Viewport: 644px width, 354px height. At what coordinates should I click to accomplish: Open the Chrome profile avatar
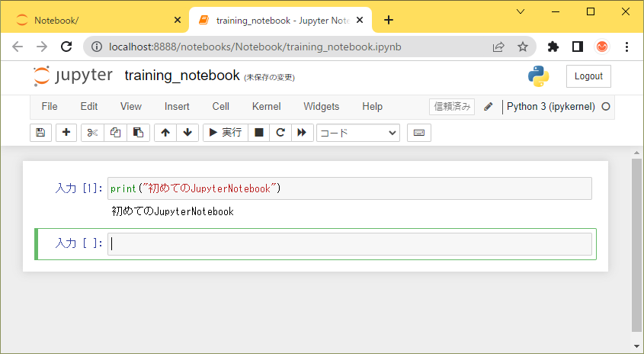click(x=602, y=47)
